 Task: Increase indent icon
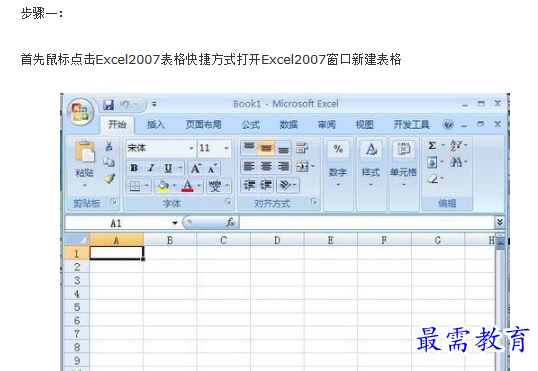[266, 185]
